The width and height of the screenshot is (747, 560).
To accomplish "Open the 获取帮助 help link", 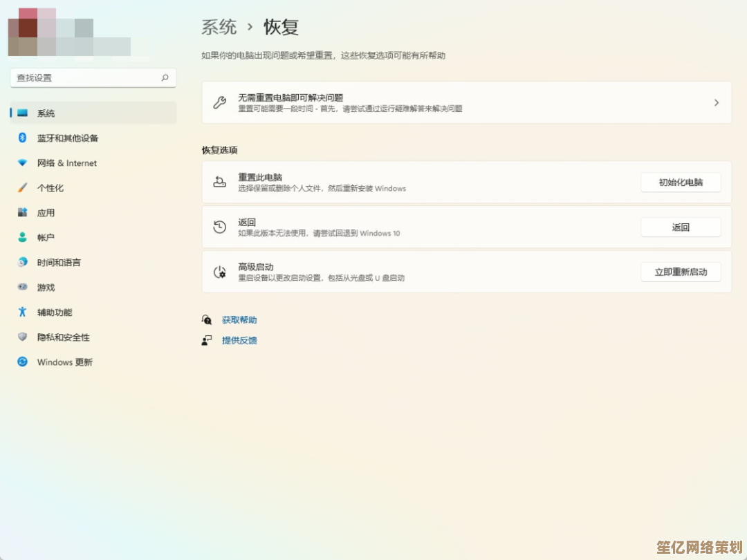I will 239,320.
